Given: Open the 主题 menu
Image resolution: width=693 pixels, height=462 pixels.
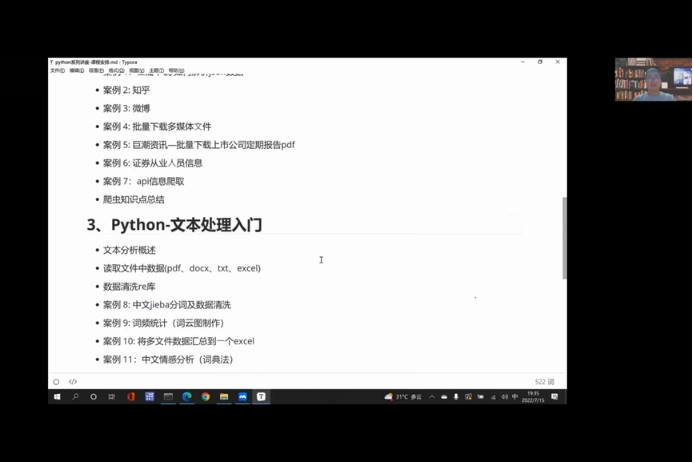Looking at the screenshot, I should click(156, 71).
